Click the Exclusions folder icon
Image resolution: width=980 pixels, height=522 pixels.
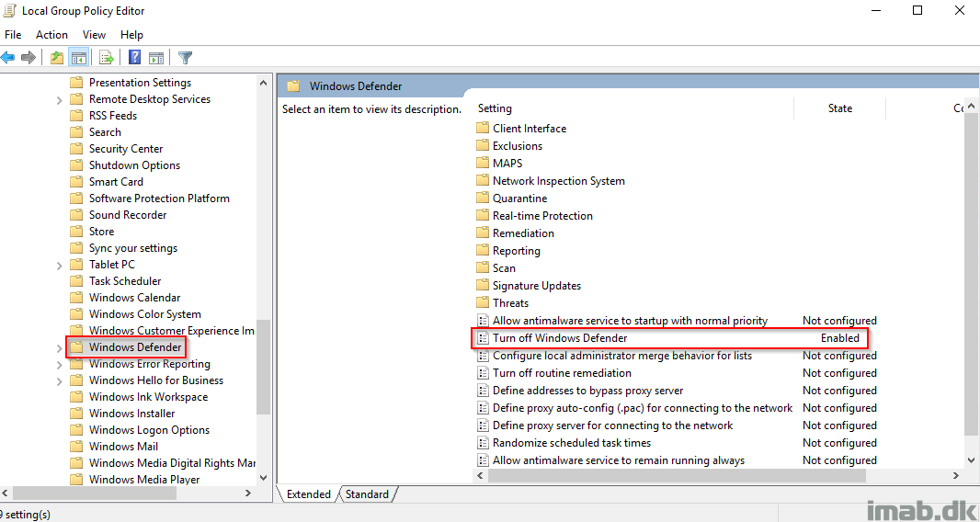point(483,145)
